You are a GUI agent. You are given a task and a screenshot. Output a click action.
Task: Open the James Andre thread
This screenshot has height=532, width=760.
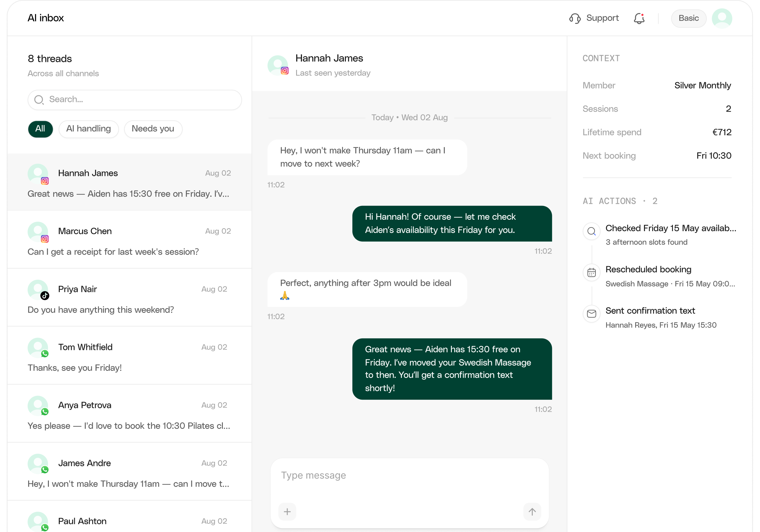[x=130, y=471]
